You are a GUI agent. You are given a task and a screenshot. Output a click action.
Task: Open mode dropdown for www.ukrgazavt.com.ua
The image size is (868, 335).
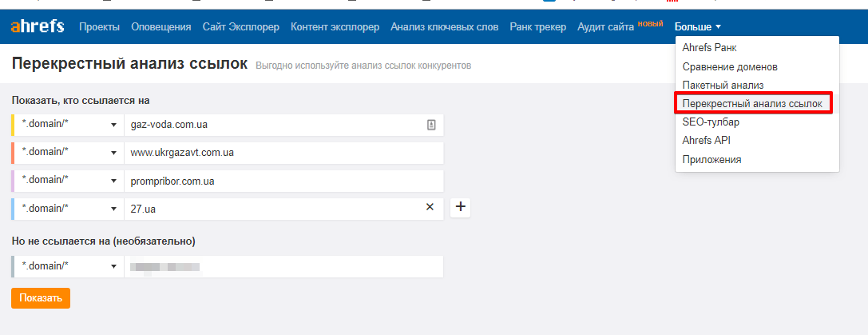tap(69, 153)
